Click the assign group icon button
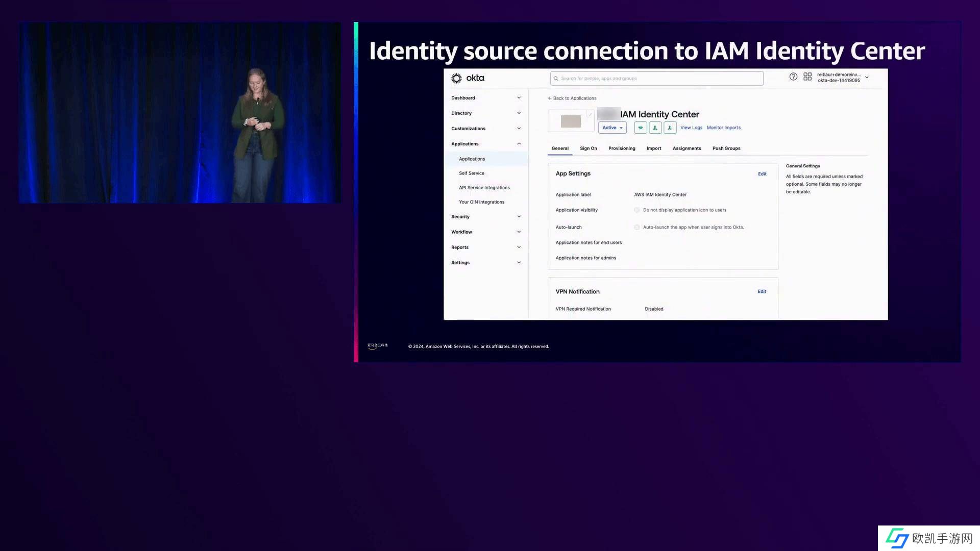 670,128
